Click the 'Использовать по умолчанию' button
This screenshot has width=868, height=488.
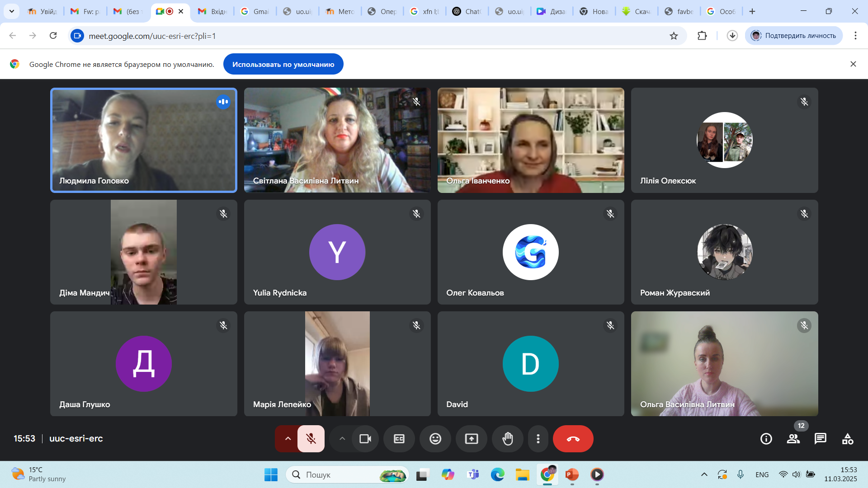[283, 64]
